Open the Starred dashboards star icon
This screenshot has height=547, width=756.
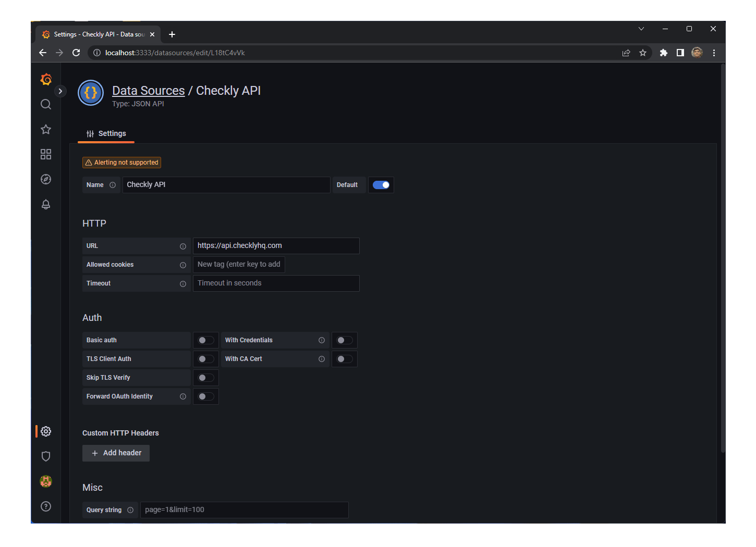pos(46,129)
